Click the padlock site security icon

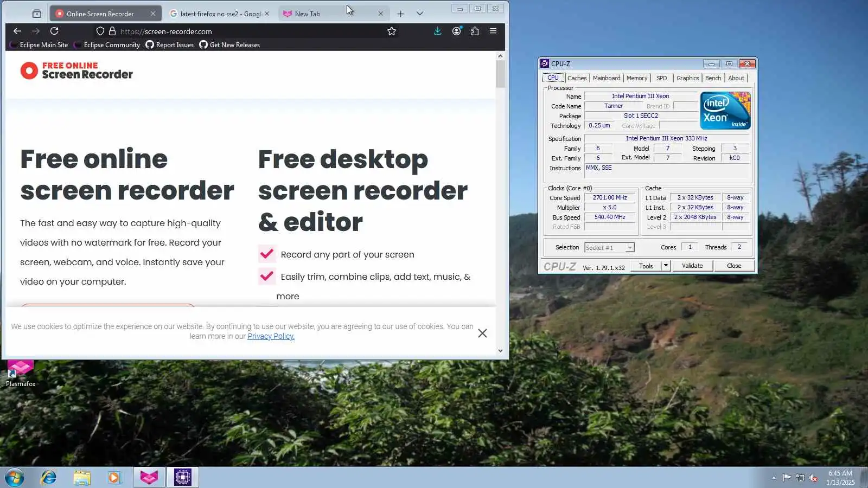[112, 31]
